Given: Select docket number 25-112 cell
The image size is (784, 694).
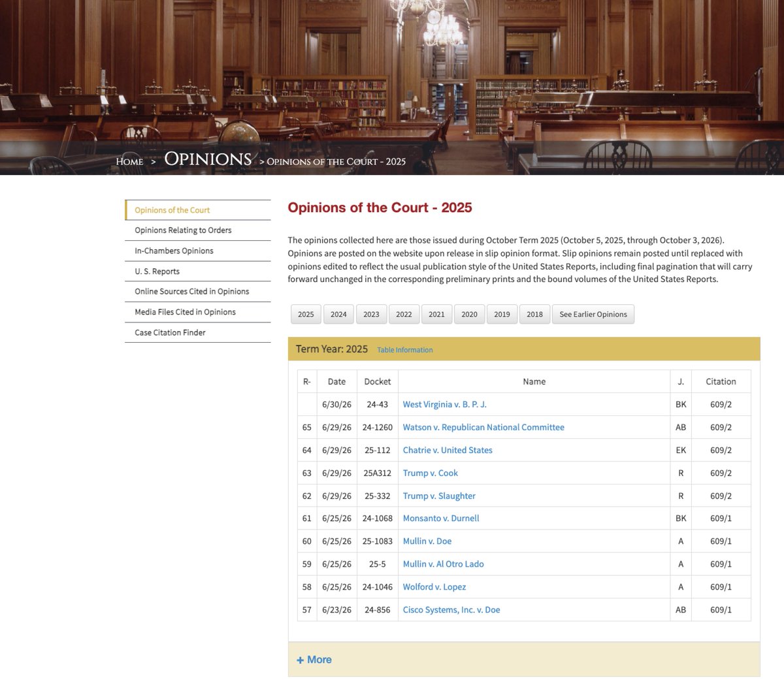Looking at the screenshot, I should tap(378, 450).
